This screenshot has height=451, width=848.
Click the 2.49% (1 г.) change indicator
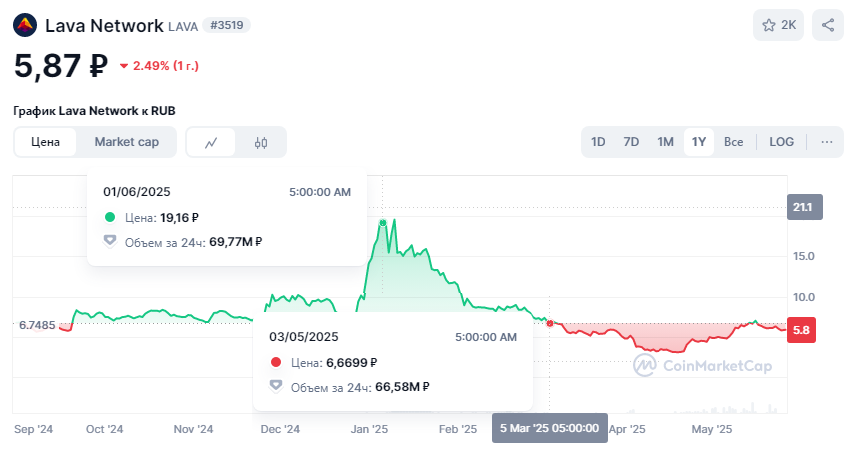click(x=159, y=66)
